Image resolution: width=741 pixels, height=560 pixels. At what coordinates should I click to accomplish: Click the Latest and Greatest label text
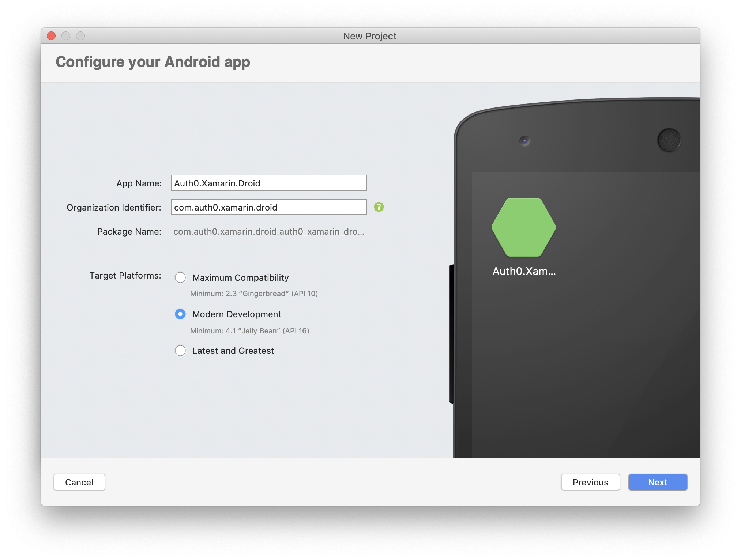233,351
